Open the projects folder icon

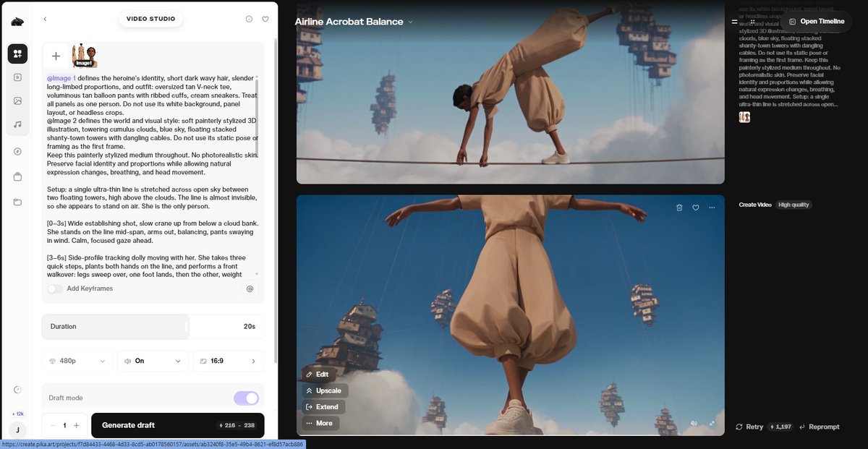coord(17,202)
